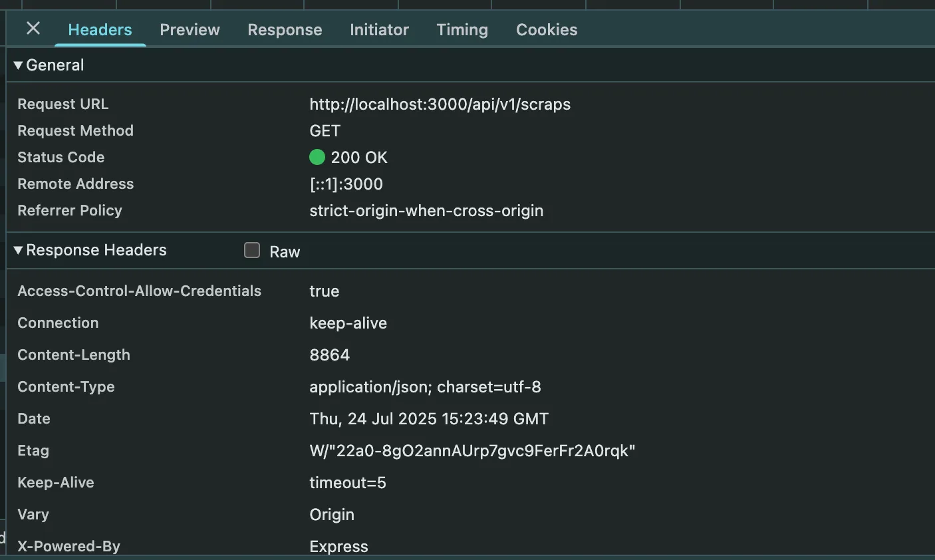Image resolution: width=935 pixels, height=560 pixels.
Task: Click the Request URL localhost value
Action: (x=440, y=104)
